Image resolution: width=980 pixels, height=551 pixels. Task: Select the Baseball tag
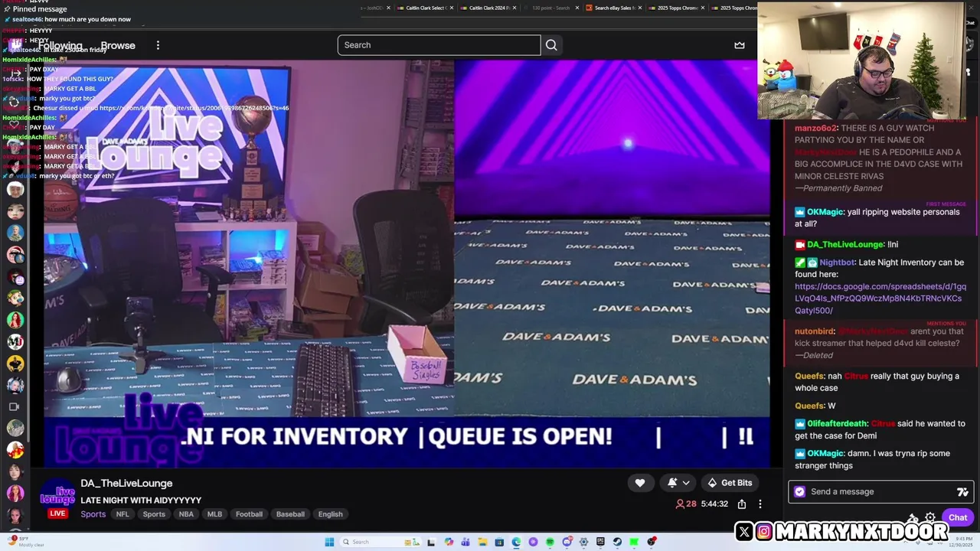point(290,514)
